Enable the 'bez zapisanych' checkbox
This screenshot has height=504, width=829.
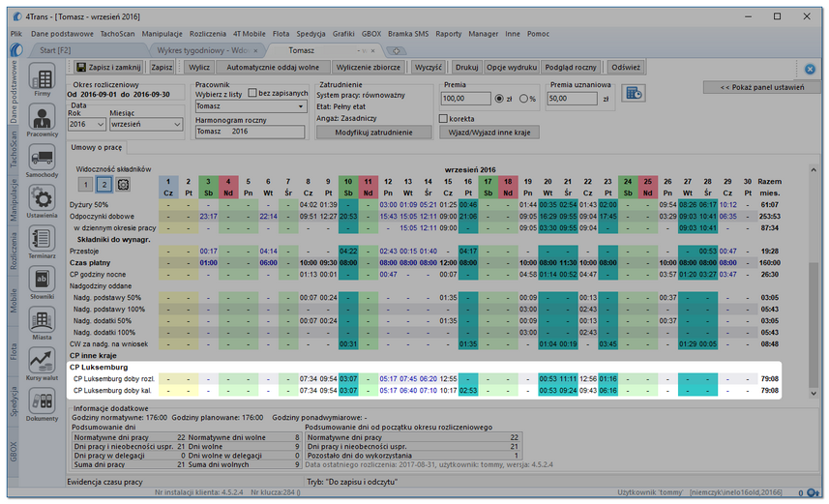(252, 93)
